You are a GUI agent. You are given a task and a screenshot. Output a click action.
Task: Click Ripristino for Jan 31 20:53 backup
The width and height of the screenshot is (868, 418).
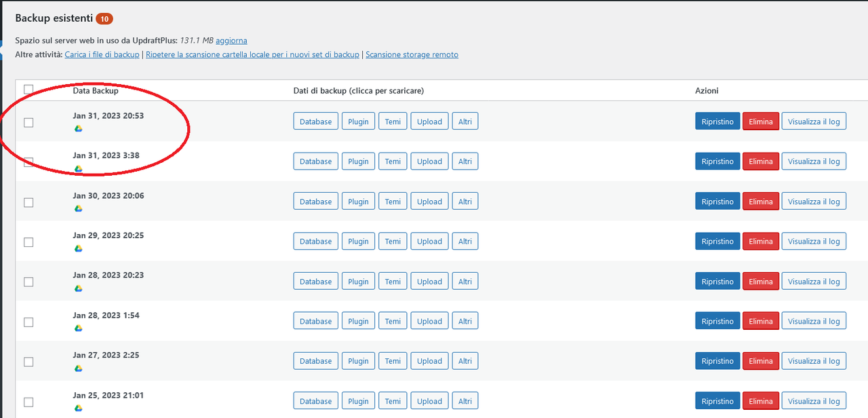pyautogui.click(x=717, y=121)
